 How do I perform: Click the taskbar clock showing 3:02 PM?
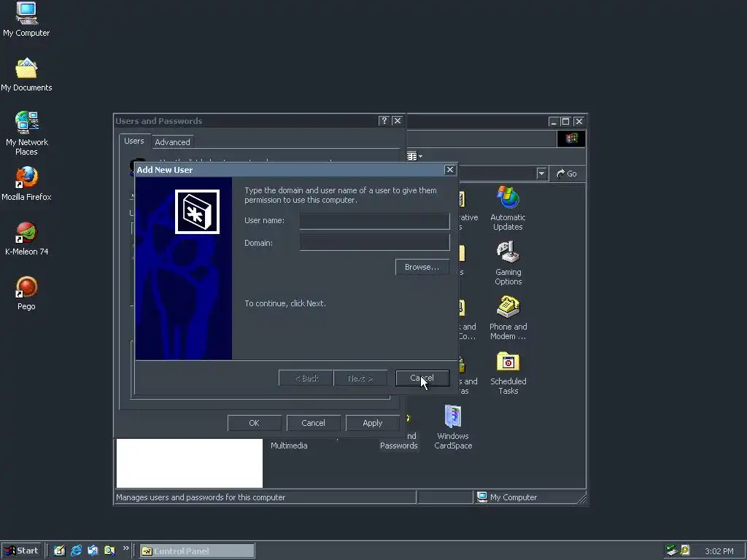click(x=719, y=551)
